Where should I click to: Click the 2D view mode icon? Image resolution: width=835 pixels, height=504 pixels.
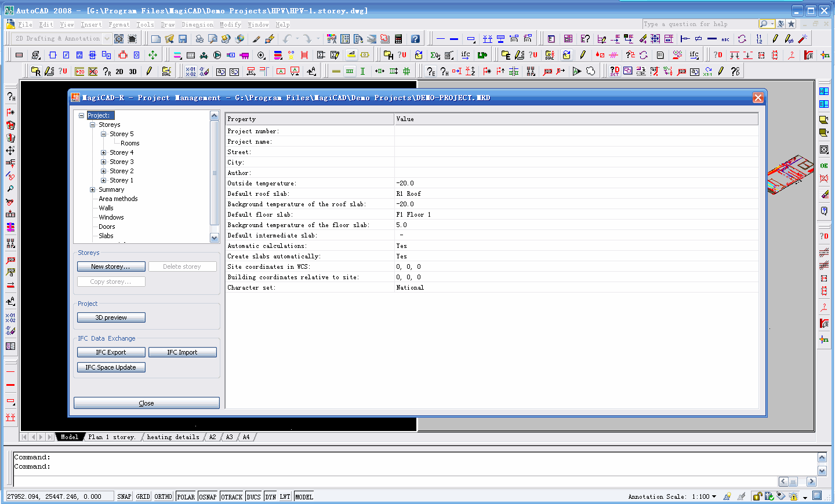[119, 71]
